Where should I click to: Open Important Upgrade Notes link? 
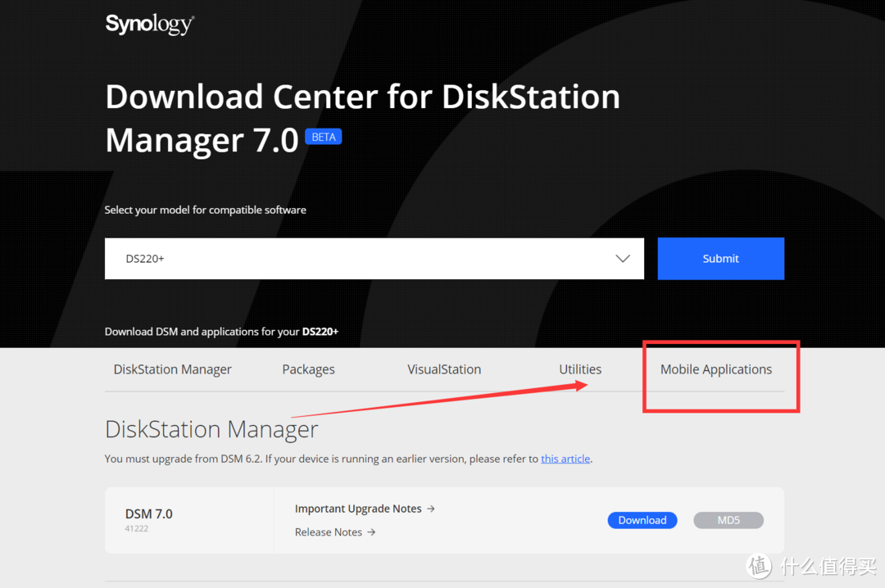click(x=365, y=509)
